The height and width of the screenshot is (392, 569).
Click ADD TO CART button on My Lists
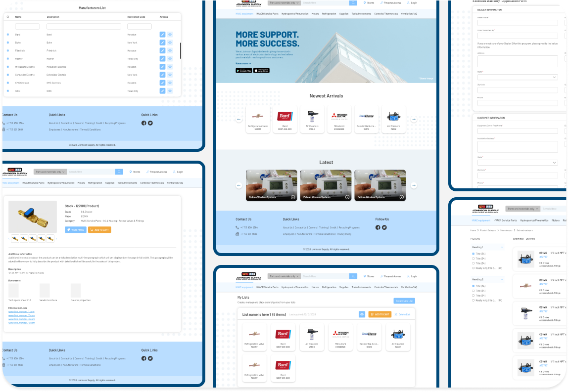pyautogui.click(x=380, y=314)
